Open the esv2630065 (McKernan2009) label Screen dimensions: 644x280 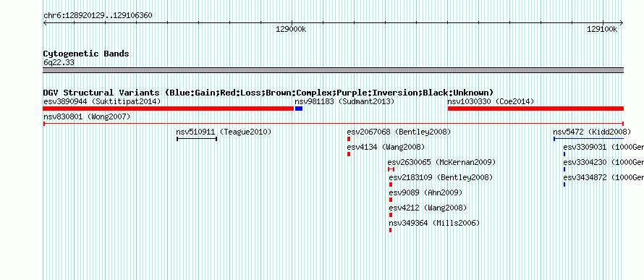[x=441, y=163]
